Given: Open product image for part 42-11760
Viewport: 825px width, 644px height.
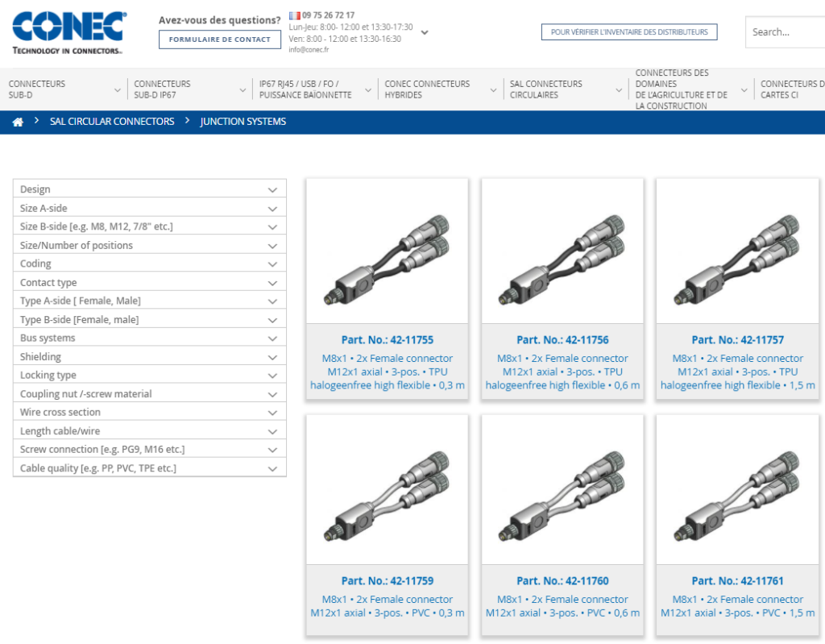Looking at the screenshot, I should pos(562,489).
